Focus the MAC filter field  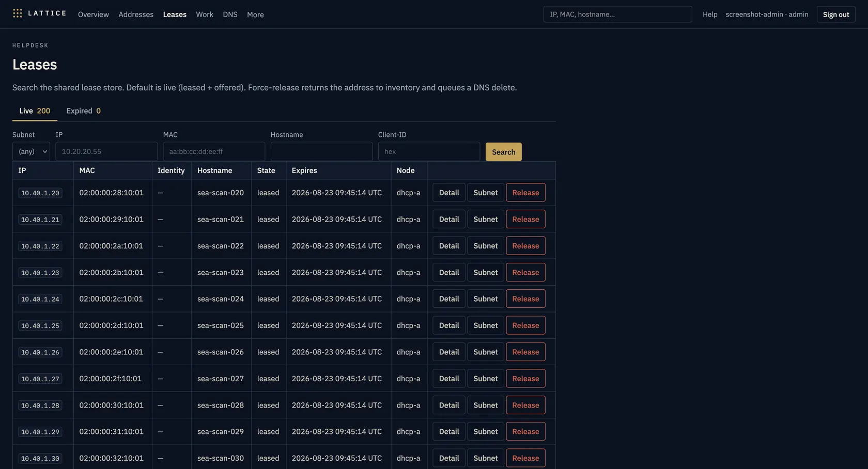point(214,151)
